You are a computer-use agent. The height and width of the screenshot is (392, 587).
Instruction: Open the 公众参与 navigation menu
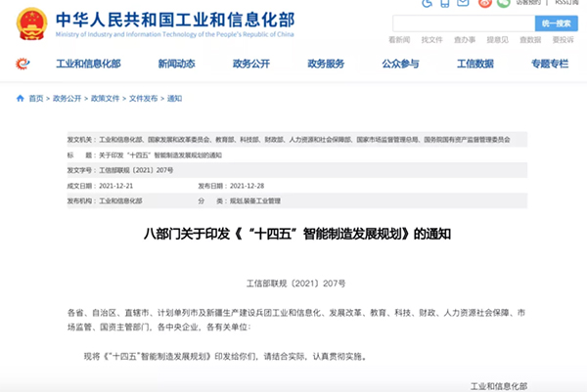400,64
